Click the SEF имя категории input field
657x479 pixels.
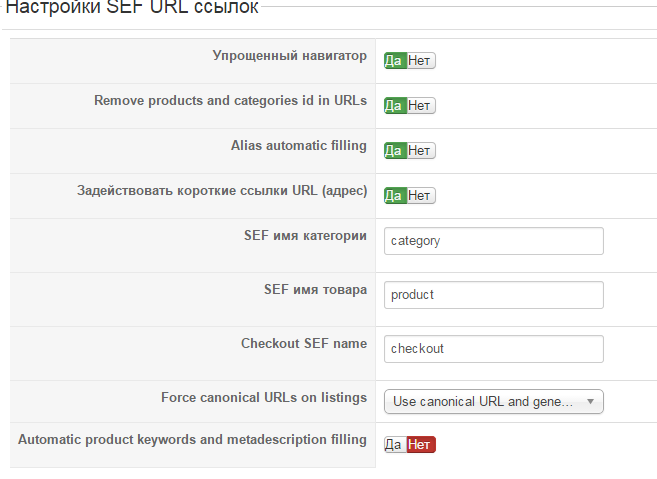pyautogui.click(x=494, y=241)
